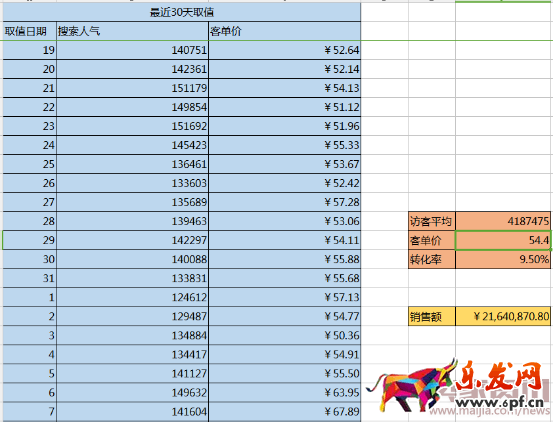Image resolution: width=554 pixels, height=423 pixels.
Task: Select the price cell ￥63.95
Action: (285, 393)
